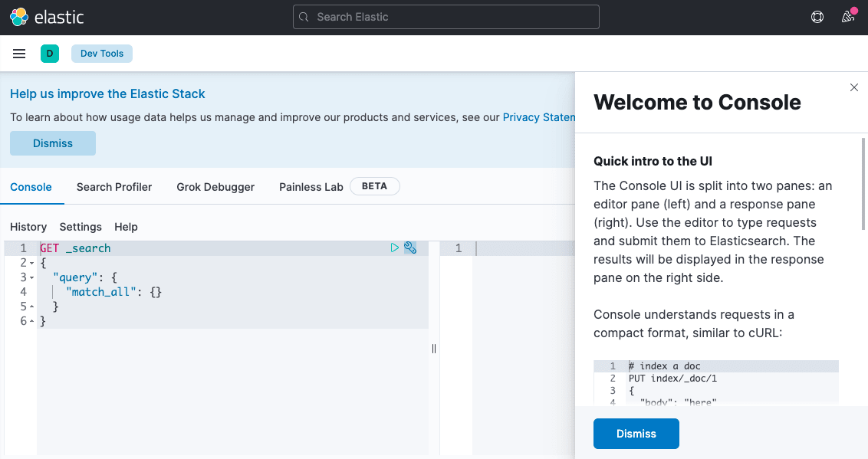
Task: Open the console Settings menu
Action: 80,227
